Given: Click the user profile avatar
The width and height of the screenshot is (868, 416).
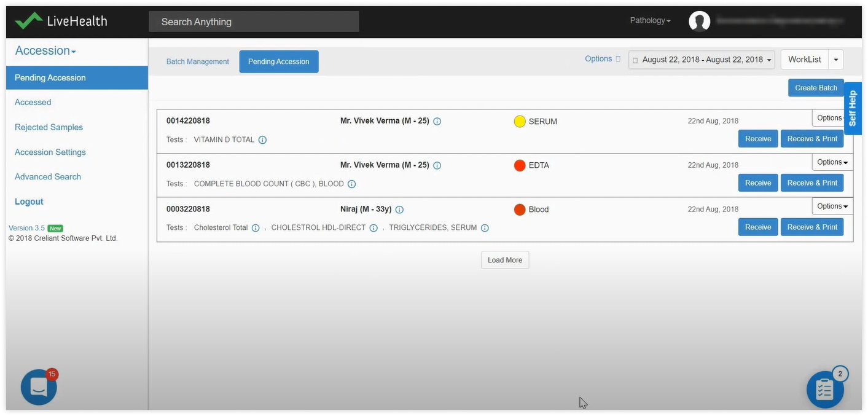Looking at the screenshot, I should 699,22.
